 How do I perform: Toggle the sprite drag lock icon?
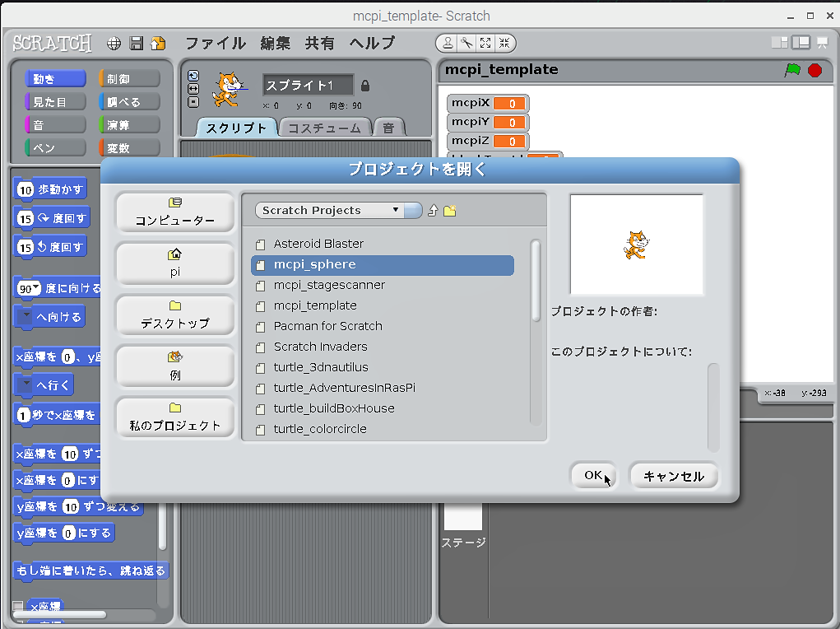coord(364,86)
